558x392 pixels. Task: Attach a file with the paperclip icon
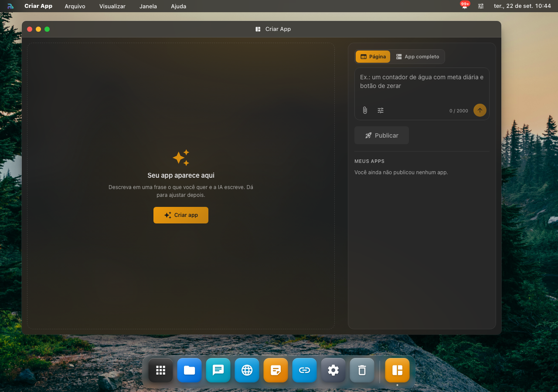[x=365, y=110]
